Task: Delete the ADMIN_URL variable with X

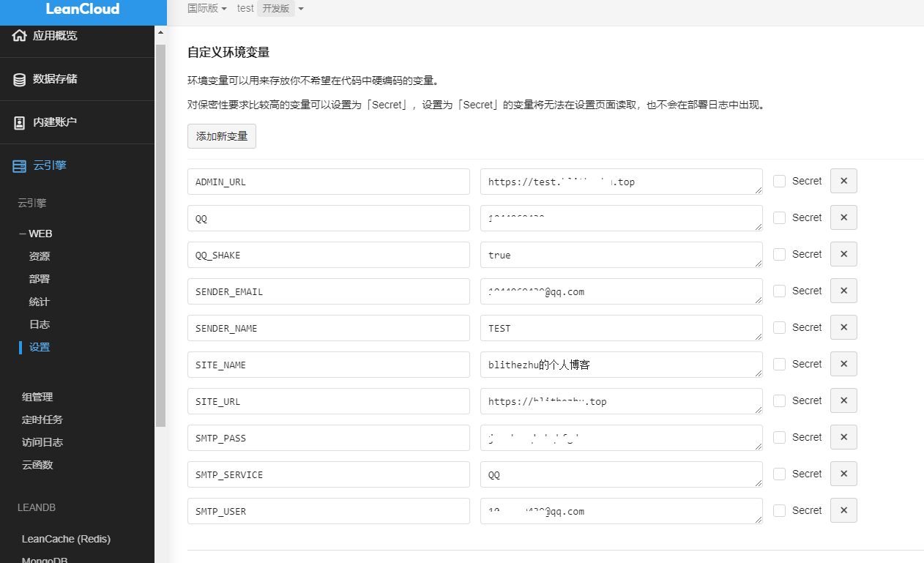Action: (x=843, y=181)
